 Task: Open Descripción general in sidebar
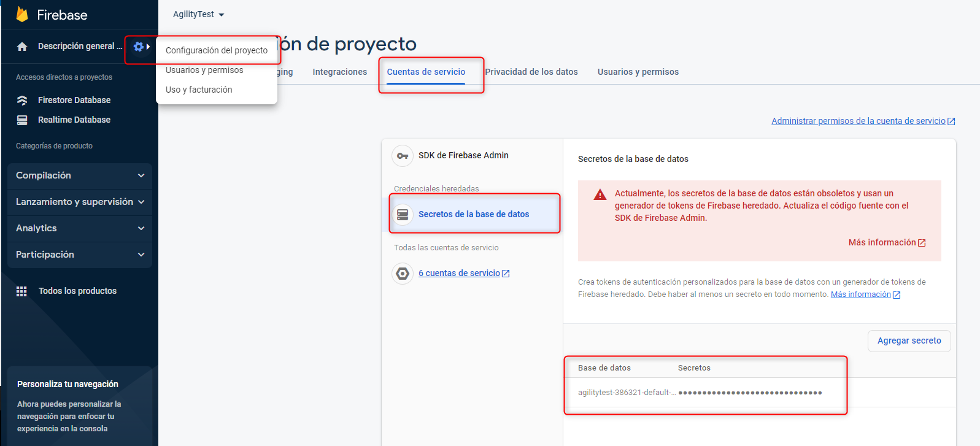(x=80, y=46)
